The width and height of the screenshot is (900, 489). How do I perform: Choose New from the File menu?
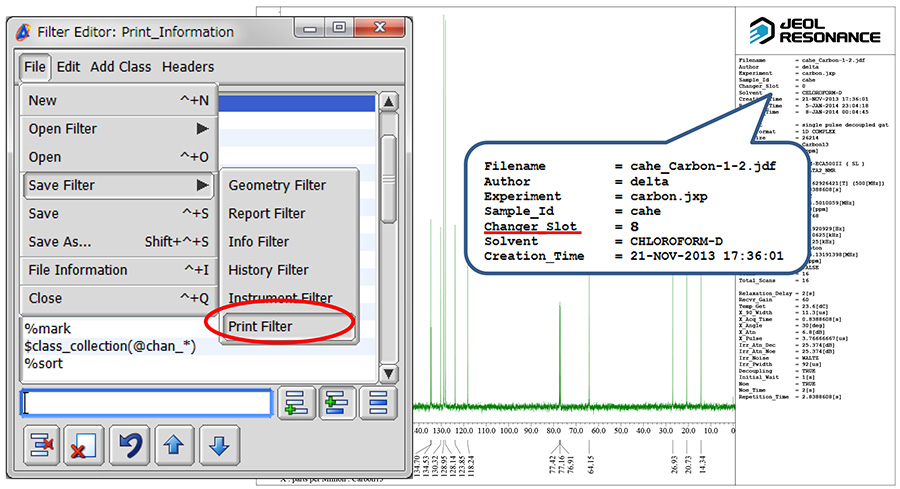(x=119, y=100)
